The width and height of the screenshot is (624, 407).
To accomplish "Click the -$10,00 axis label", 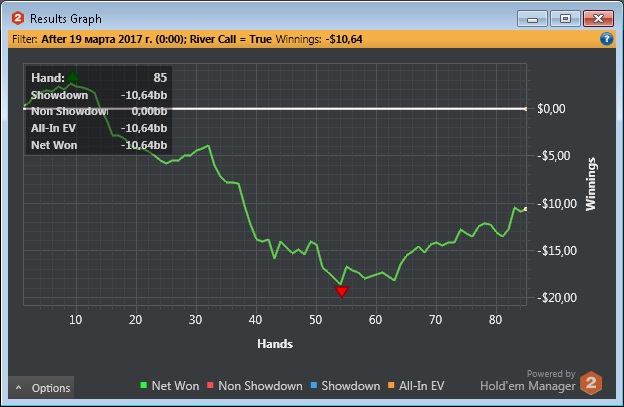I will (557, 204).
